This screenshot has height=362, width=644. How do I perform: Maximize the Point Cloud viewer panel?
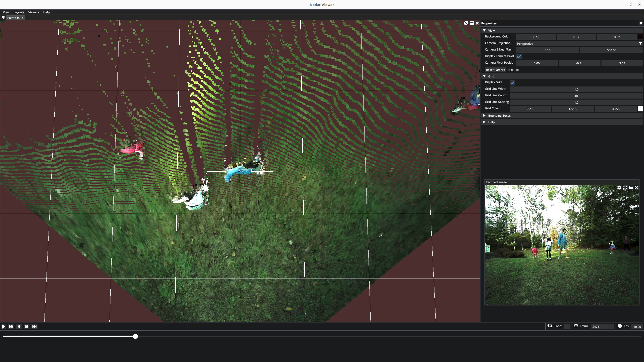point(472,23)
